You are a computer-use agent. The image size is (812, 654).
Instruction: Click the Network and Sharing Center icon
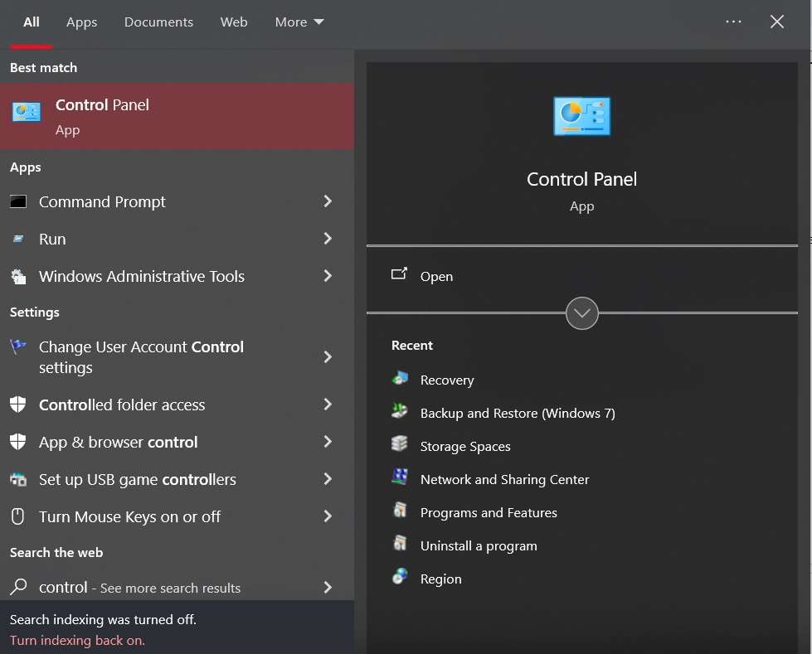[399, 477]
